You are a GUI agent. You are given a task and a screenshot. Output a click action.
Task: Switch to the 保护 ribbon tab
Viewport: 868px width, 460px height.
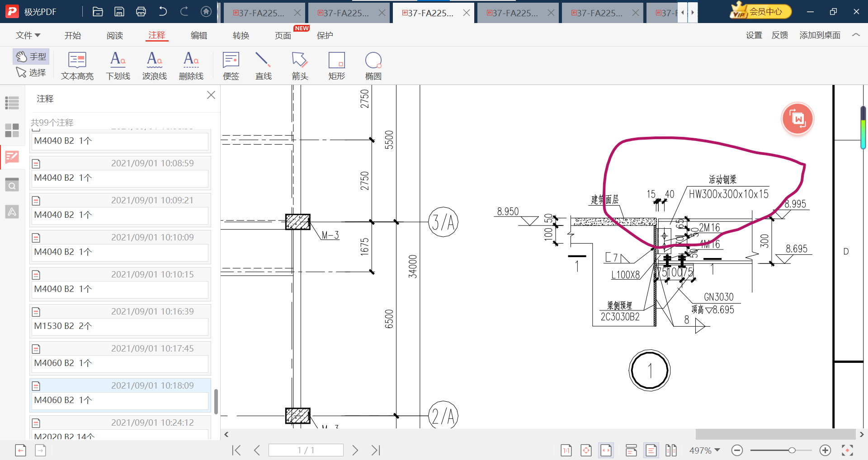tap(325, 35)
